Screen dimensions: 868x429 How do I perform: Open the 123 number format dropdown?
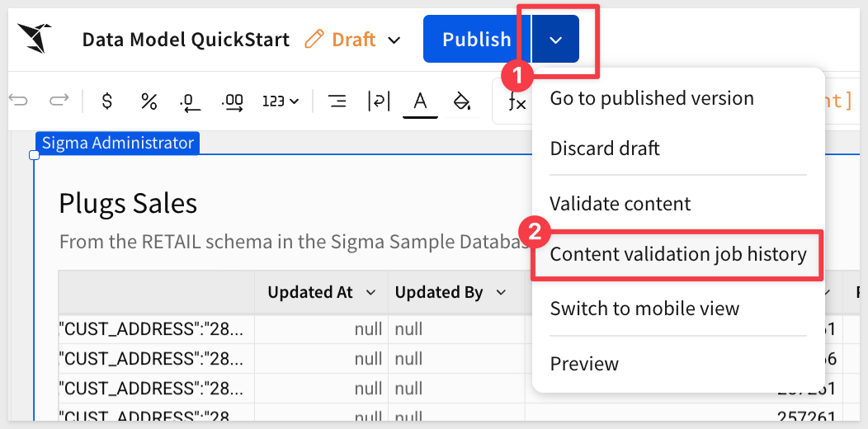(280, 101)
